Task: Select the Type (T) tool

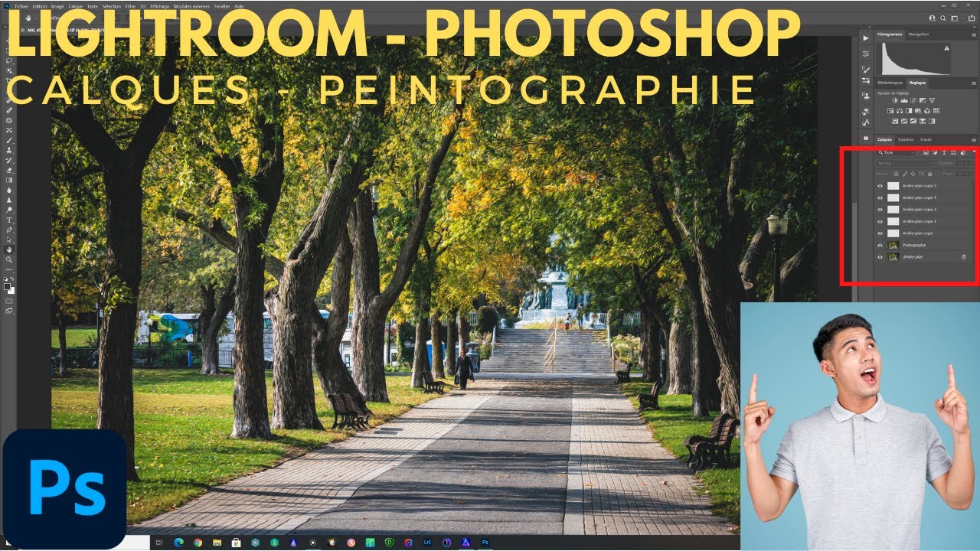Action: (9, 220)
